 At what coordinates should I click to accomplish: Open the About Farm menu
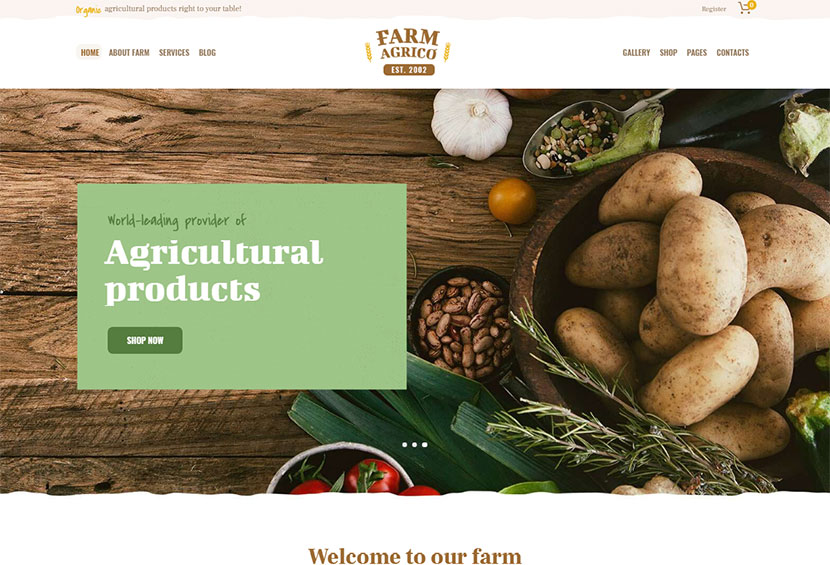129,52
